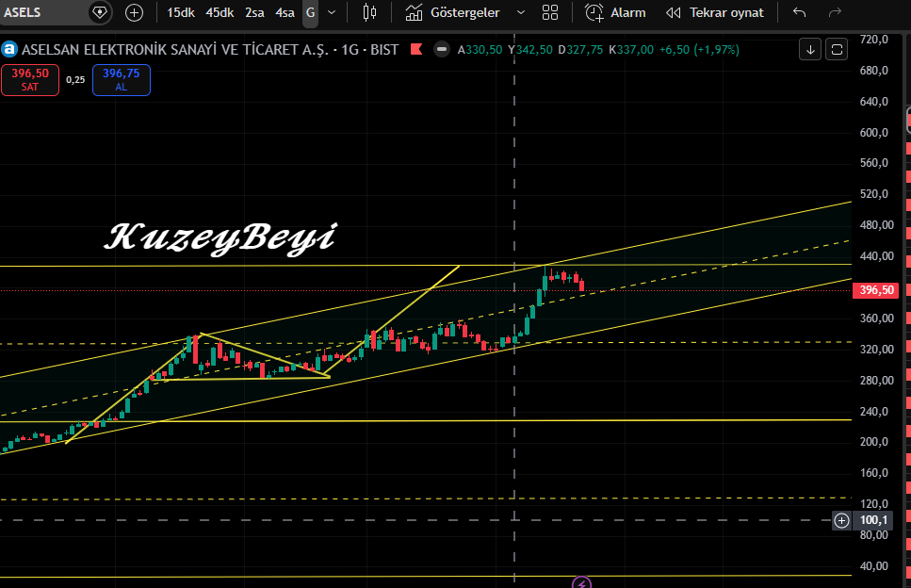
Task: Add a symbol with the plus circle icon
Action: pos(134,12)
